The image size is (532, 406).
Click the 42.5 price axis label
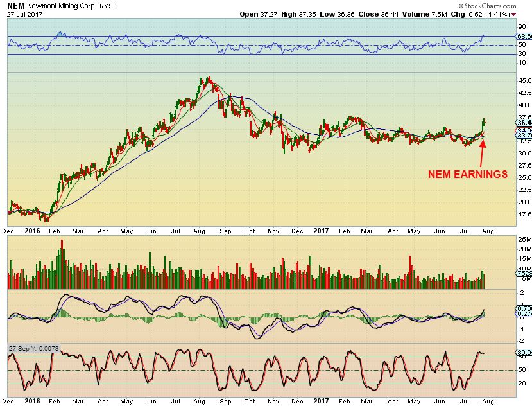coord(524,93)
